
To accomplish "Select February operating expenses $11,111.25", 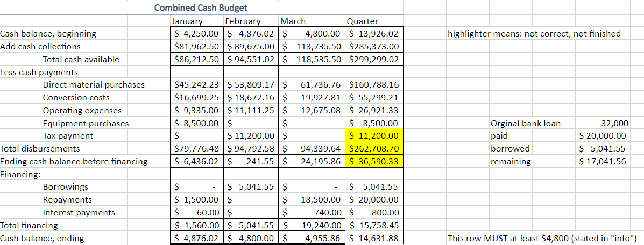I will (x=252, y=110).
